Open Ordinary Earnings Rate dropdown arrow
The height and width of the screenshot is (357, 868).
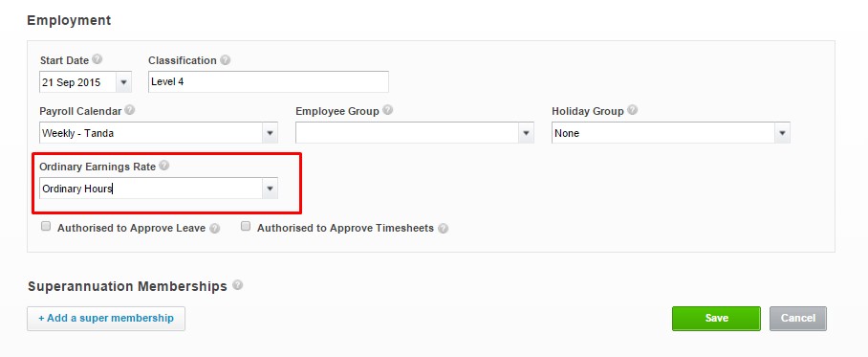click(270, 189)
